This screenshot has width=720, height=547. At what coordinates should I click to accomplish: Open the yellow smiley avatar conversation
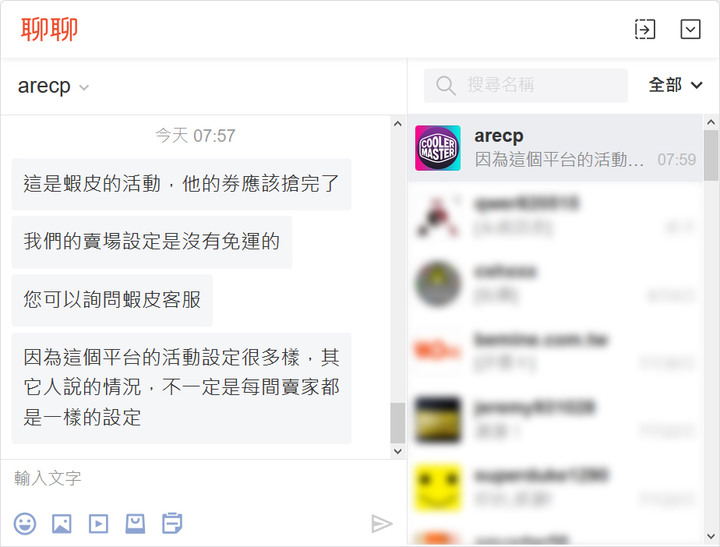pos(555,487)
